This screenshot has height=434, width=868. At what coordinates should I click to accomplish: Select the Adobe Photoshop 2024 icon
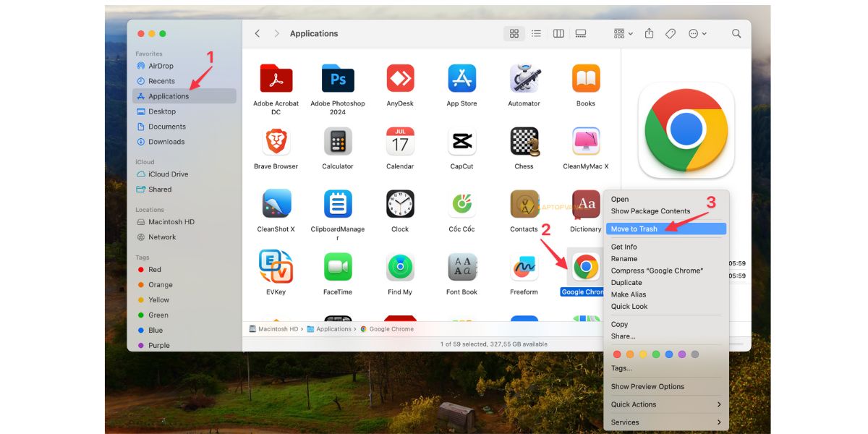click(338, 78)
